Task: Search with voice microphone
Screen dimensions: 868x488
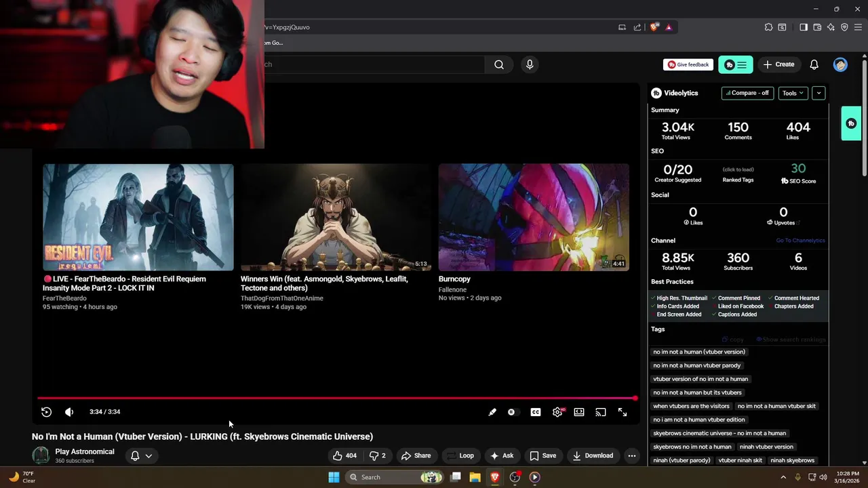Action: [x=530, y=64]
